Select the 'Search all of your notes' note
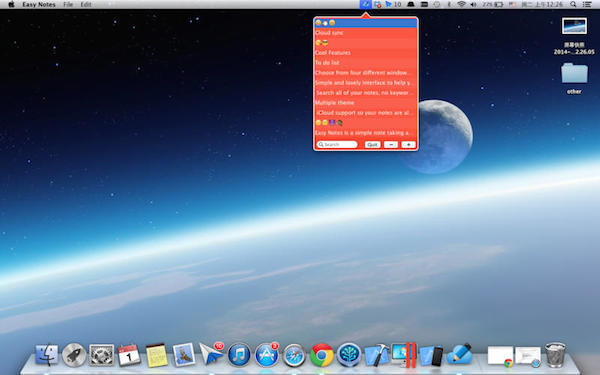 click(365, 93)
